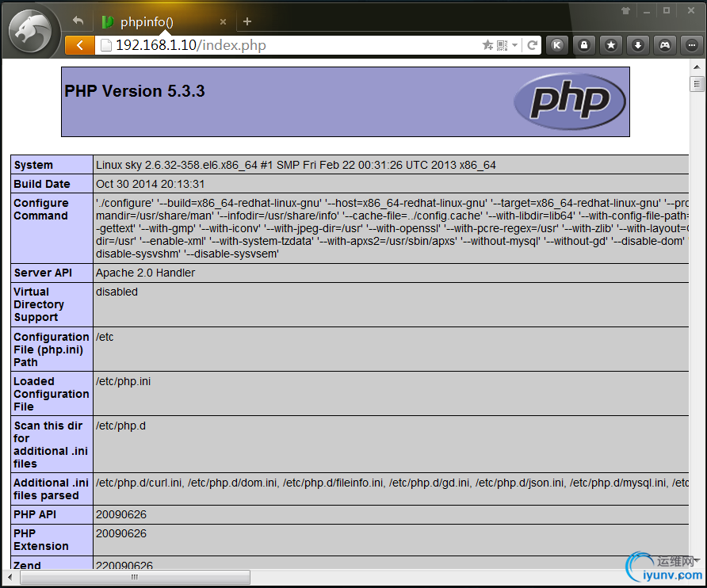Click Configuration File (php.ini) Path label

(x=52, y=349)
